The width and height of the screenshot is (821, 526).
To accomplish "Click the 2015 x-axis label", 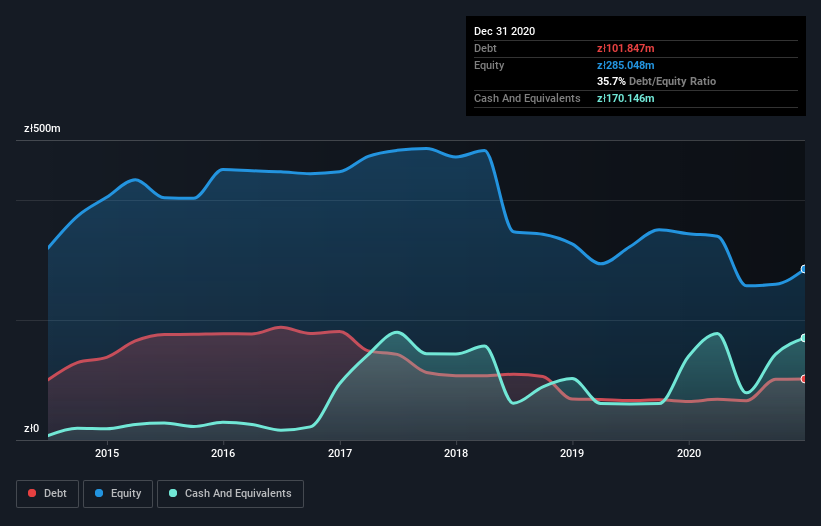I will (107, 453).
